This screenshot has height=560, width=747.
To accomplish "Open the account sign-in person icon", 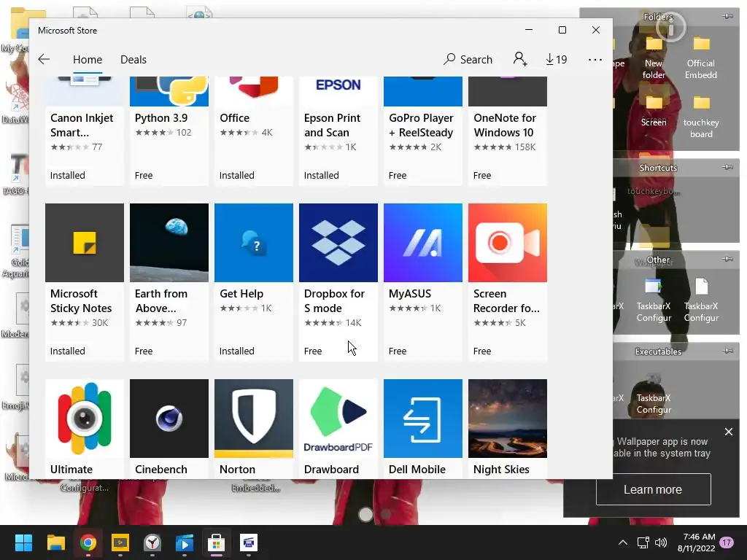I will [x=519, y=59].
